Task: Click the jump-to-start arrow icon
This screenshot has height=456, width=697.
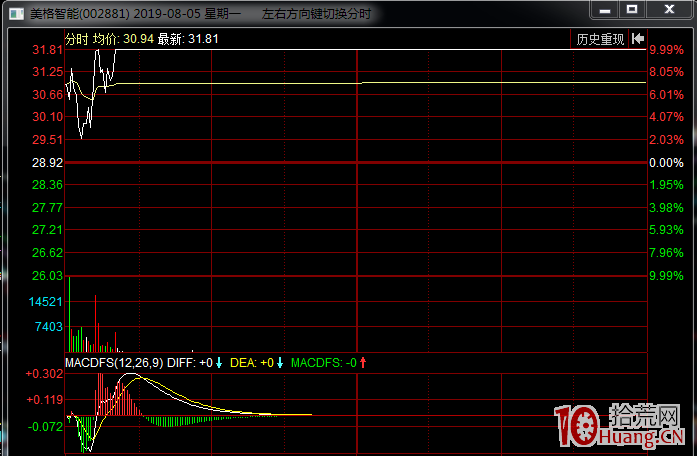Action: [636, 39]
